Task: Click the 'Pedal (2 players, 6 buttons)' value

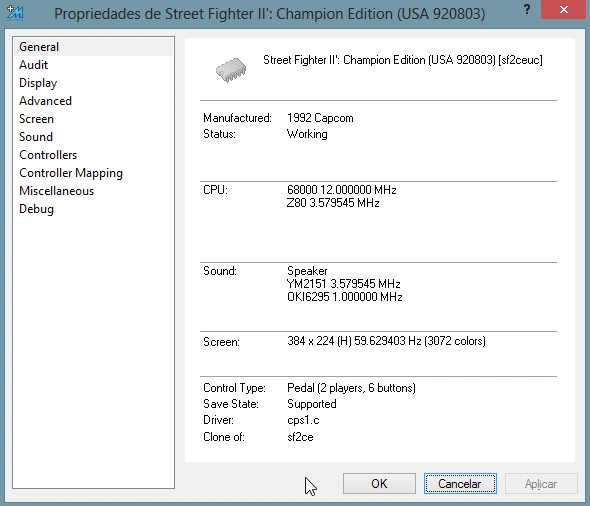Action: 351,388
